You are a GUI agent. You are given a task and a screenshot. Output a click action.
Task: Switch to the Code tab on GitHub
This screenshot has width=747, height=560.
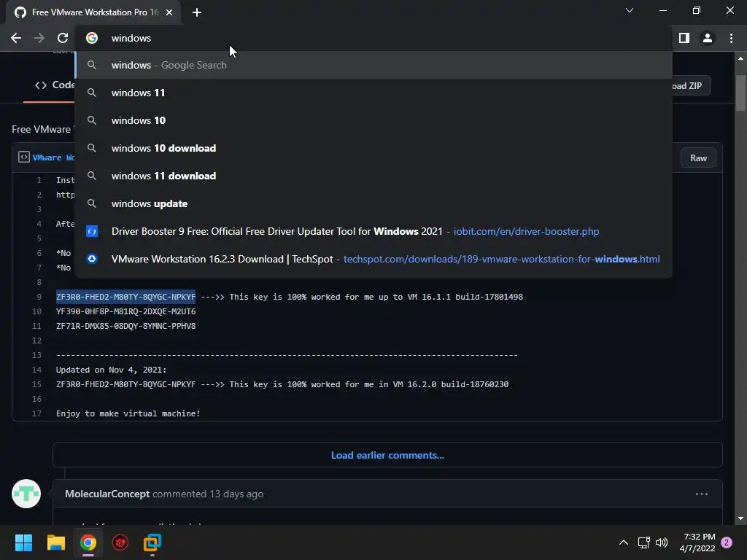54,85
